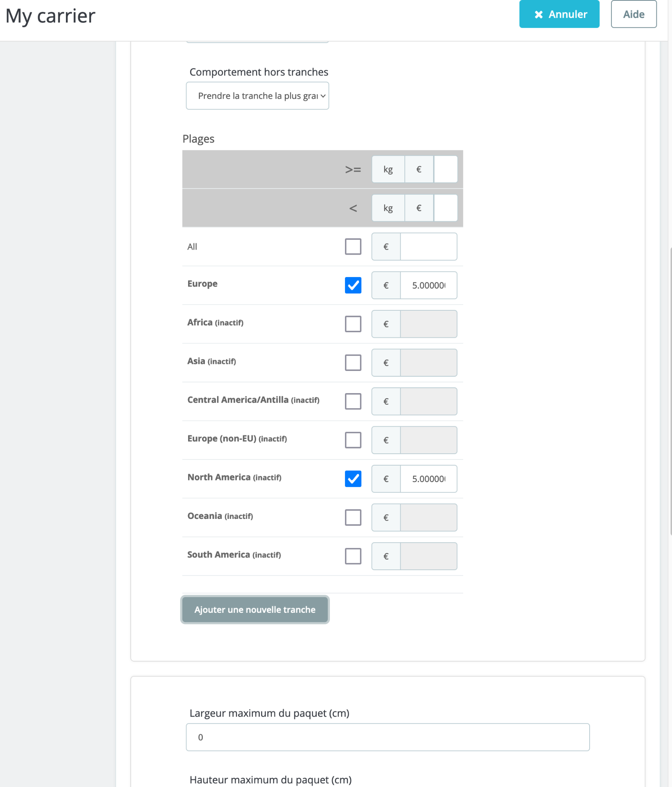Click the kg unit in the < row
This screenshot has width=672, height=787.
point(388,208)
